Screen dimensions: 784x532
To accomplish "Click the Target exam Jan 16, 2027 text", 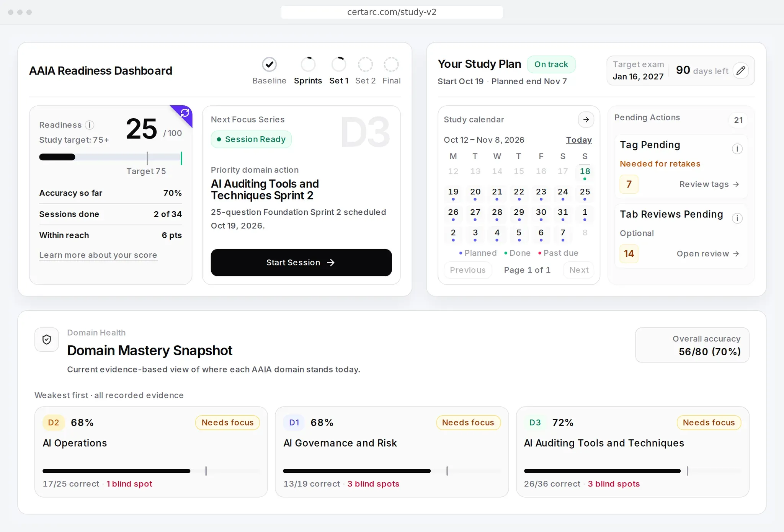I will click(x=638, y=71).
